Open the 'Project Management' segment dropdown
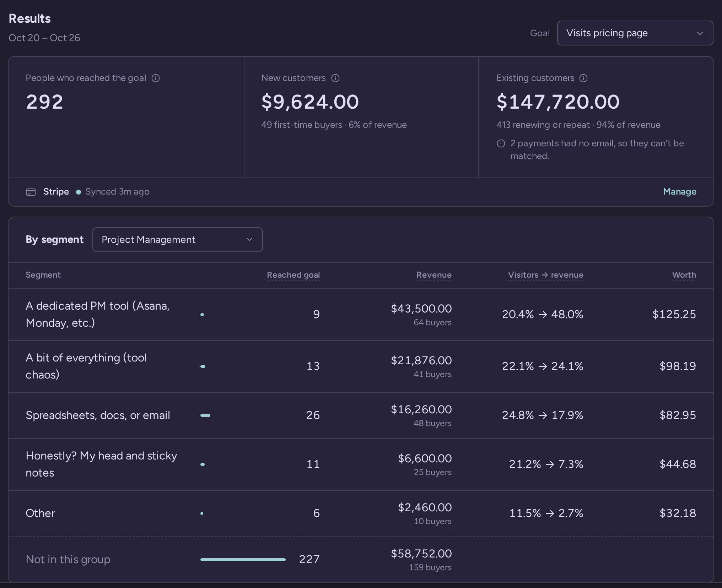Viewport: 722px width, 588px height. [177, 240]
